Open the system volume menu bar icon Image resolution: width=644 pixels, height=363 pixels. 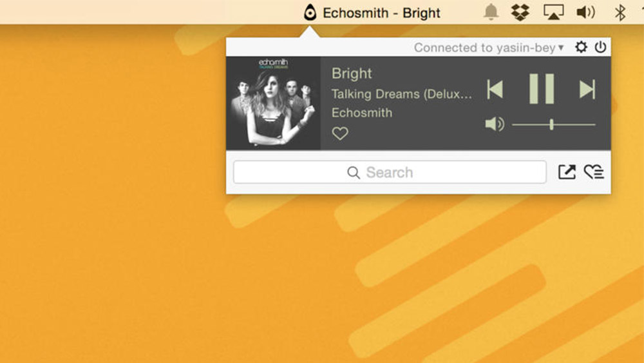[585, 12]
